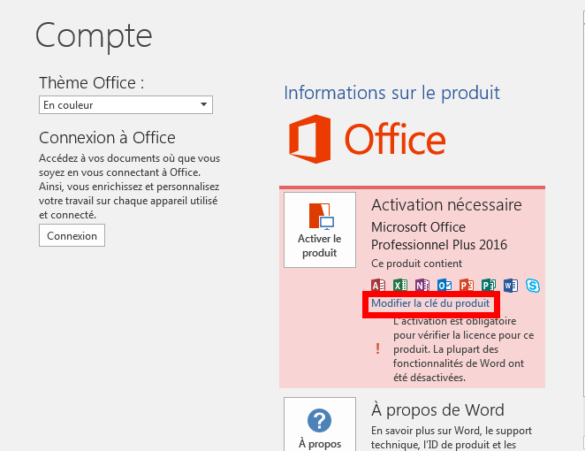This screenshot has height=451, width=585.
Task: Click the À propos de Word heading
Action: [438, 410]
